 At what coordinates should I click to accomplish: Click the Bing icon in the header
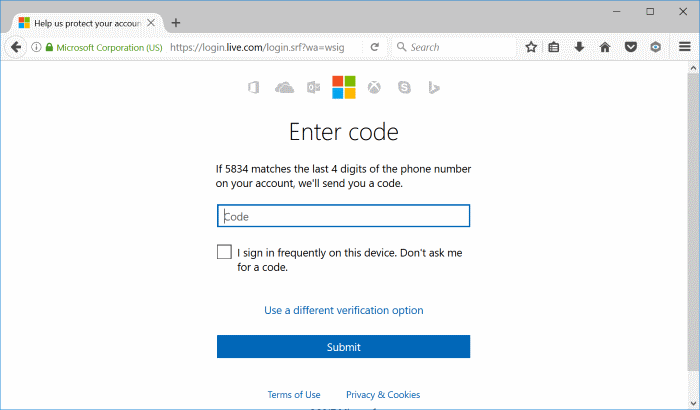click(434, 88)
